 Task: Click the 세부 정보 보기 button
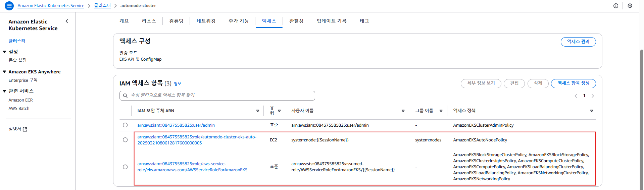tap(481, 83)
